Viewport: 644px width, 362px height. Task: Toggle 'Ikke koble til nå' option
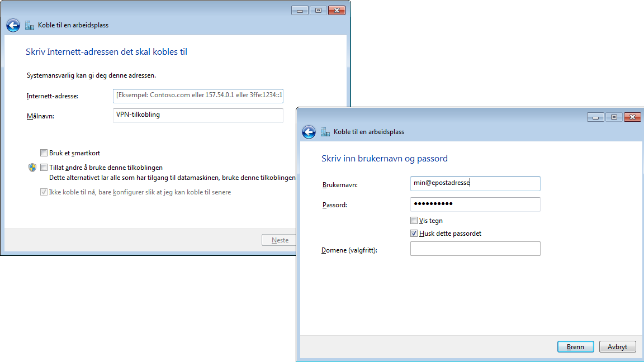coord(44,192)
